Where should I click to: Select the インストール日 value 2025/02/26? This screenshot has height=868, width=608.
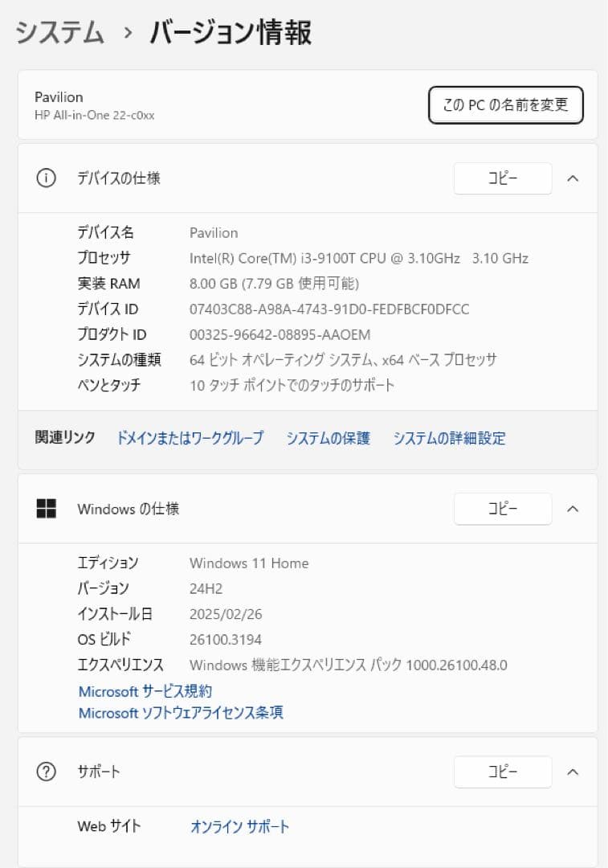click(x=226, y=614)
